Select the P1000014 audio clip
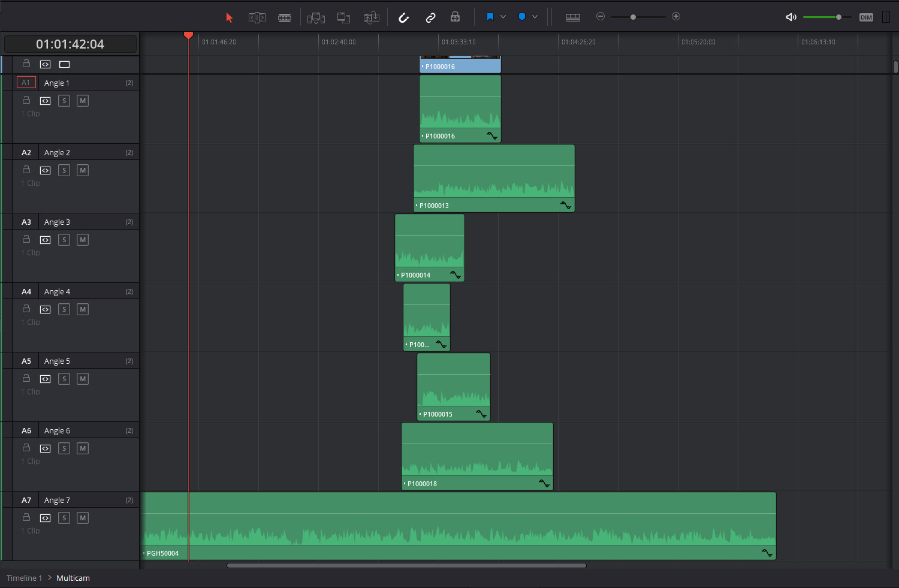Screen dimensions: 899x588 coord(430,248)
